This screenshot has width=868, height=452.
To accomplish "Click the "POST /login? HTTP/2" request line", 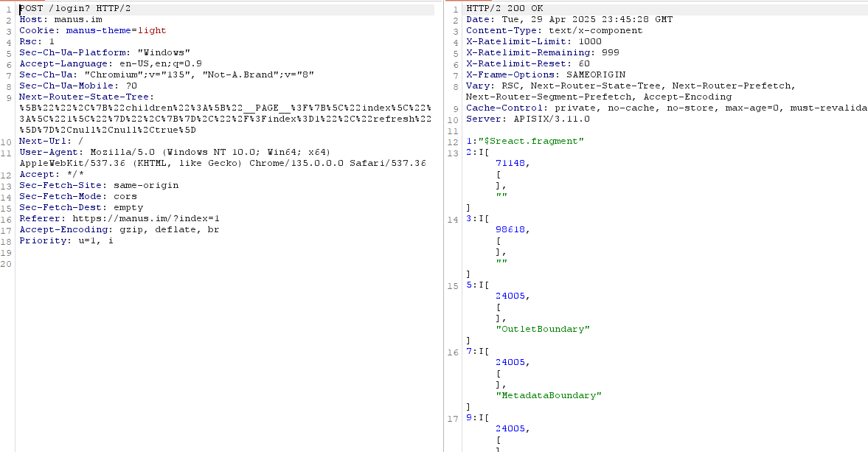I will 74,8.
